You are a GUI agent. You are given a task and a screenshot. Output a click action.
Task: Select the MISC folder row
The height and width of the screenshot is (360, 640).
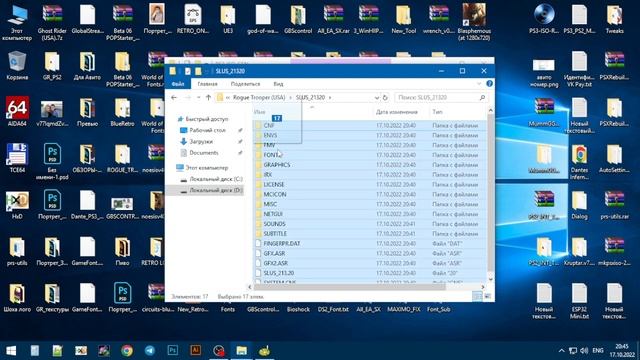coord(370,204)
